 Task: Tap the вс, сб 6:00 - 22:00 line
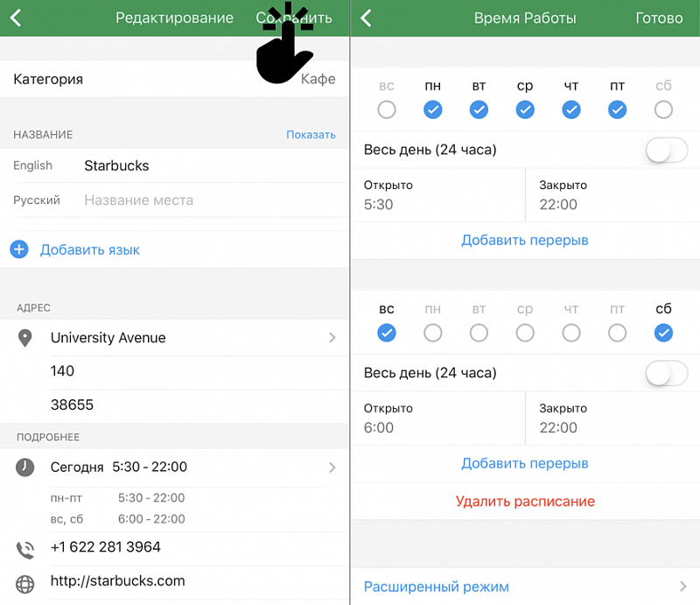pos(117,519)
